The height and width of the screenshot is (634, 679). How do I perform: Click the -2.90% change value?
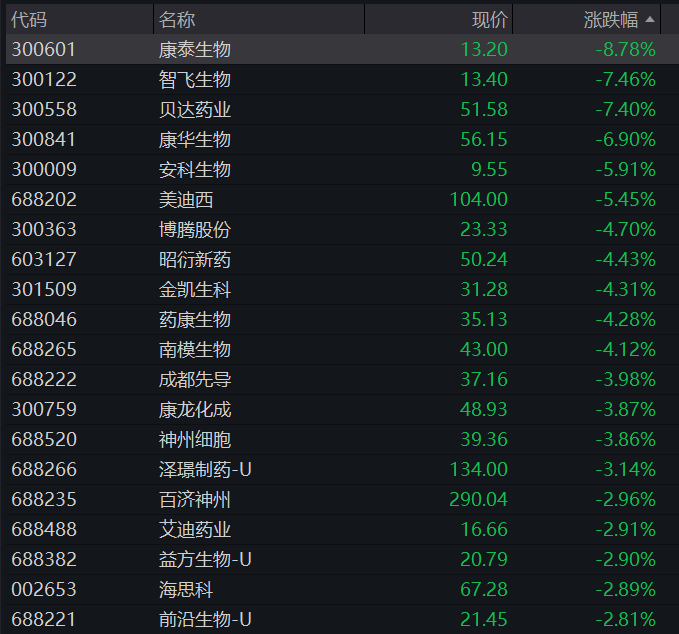[x=626, y=560]
